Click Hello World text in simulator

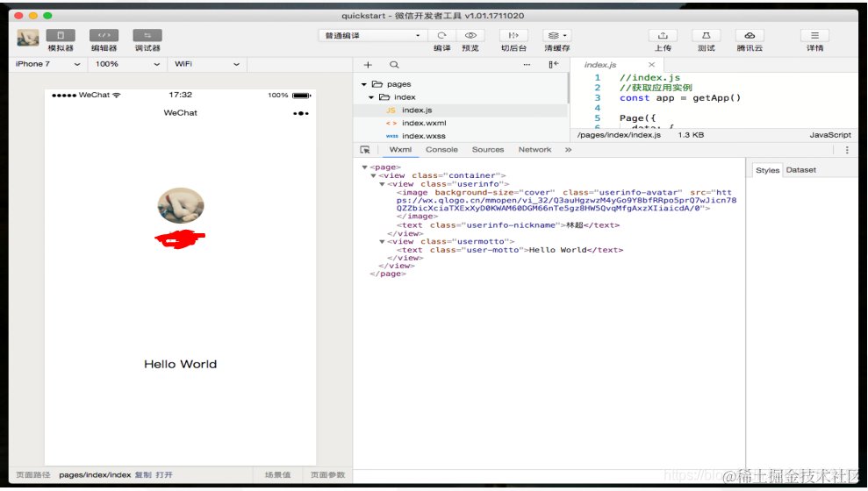tap(181, 365)
